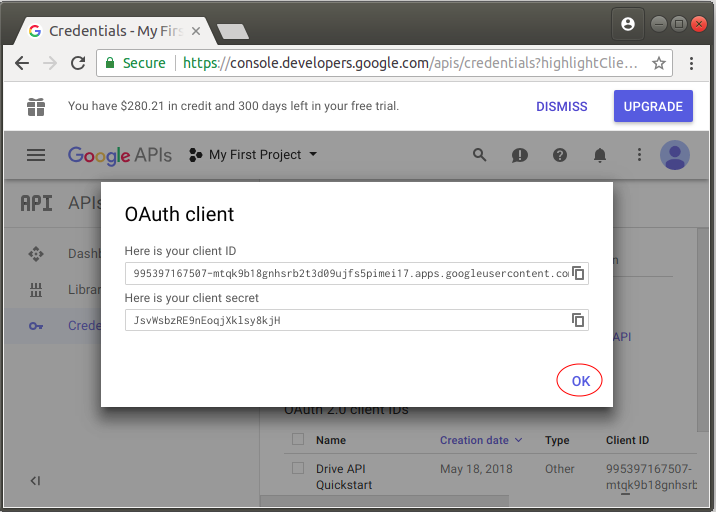This screenshot has width=716, height=512.
Task: Close the Credentials tab
Action: [x=196, y=31]
